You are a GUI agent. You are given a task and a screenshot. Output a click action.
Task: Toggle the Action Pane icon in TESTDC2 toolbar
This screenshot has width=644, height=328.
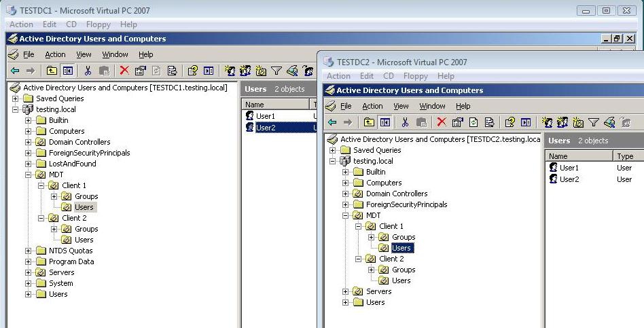tap(526, 122)
